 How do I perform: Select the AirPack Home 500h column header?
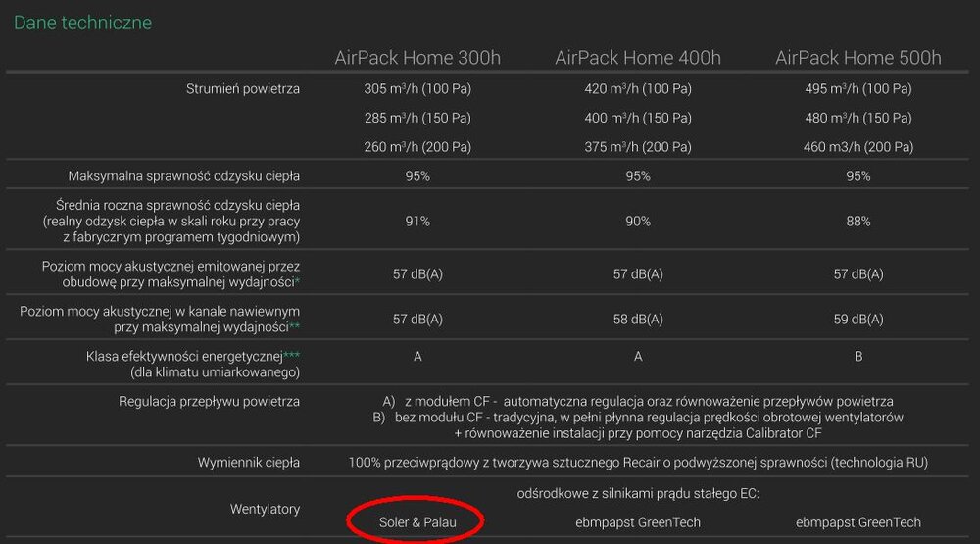click(858, 58)
